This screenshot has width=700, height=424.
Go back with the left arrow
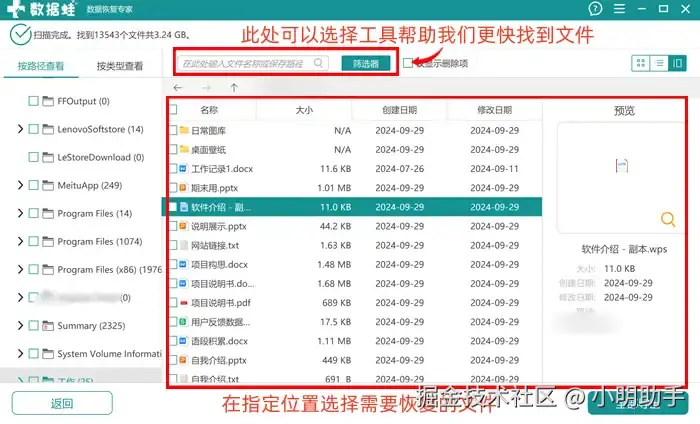coord(178,87)
